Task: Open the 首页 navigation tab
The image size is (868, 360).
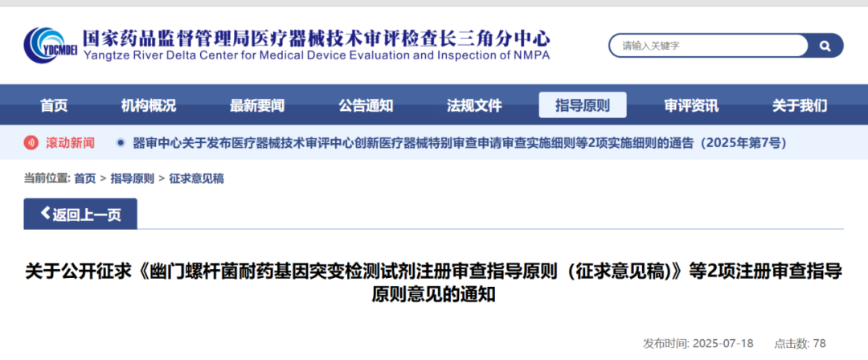Action: tap(54, 105)
